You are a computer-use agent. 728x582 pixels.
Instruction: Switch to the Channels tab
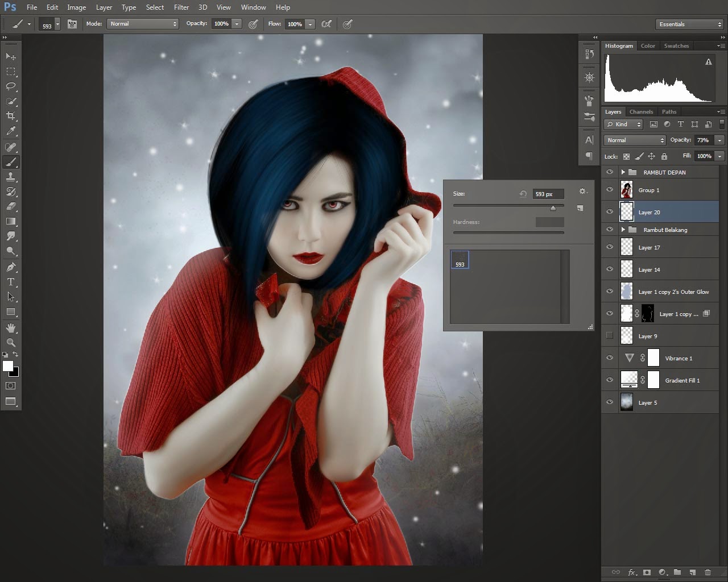pos(641,112)
